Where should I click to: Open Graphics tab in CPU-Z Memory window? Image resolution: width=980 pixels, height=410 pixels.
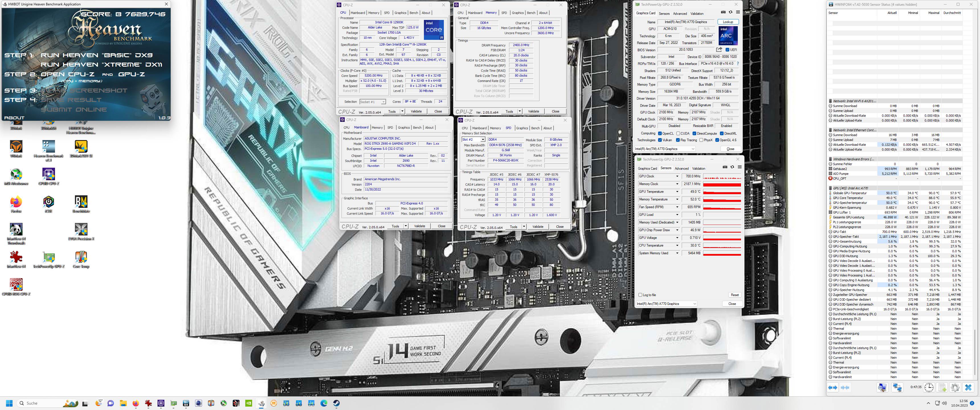tap(518, 13)
